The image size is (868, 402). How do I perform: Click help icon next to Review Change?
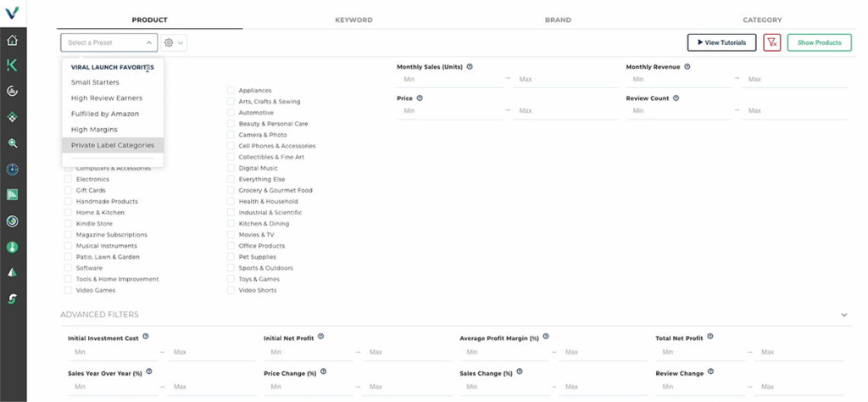point(711,371)
